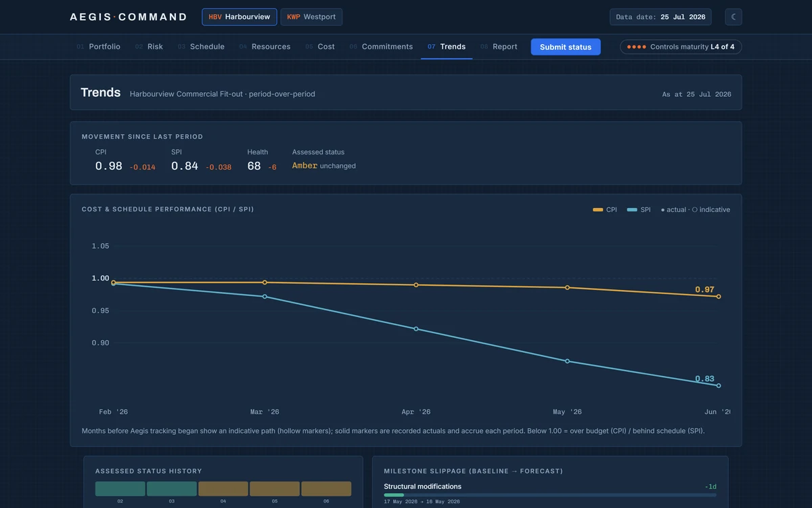Image resolution: width=812 pixels, height=508 pixels.
Task: Click the AEGIS·COMMAND logo
Action: click(129, 17)
